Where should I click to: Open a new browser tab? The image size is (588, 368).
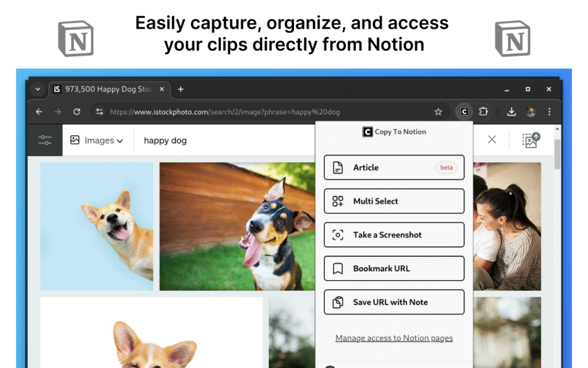click(x=180, y=89)
